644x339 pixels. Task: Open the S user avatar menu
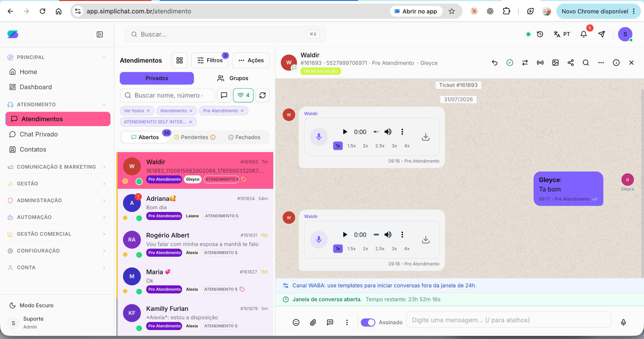pos(625,34)
